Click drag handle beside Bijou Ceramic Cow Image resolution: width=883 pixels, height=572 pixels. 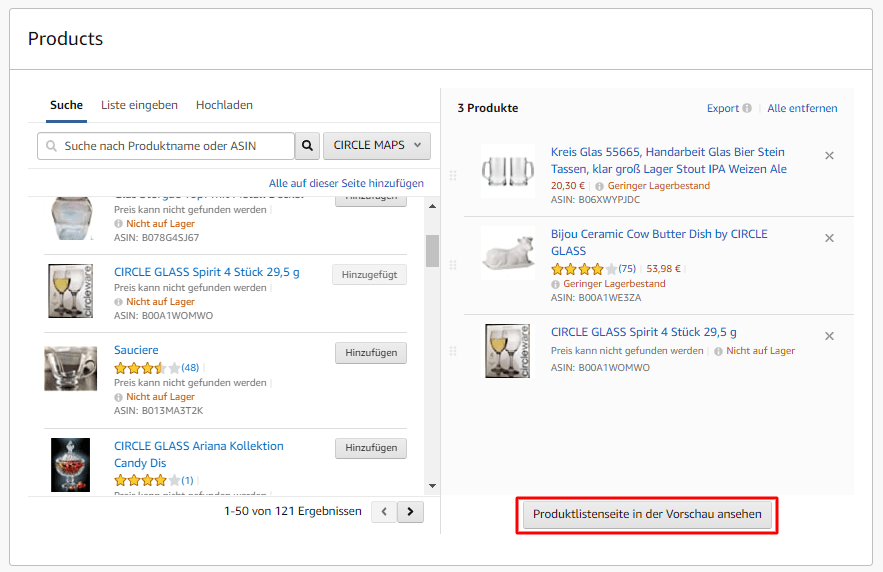pyautogui.click(x=453, y=265)
